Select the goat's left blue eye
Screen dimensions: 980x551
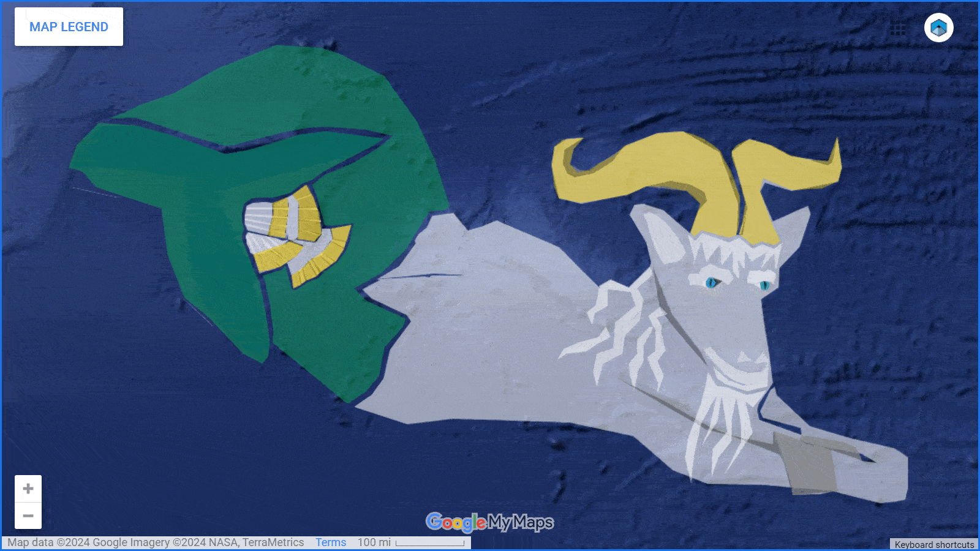point(711,282)
